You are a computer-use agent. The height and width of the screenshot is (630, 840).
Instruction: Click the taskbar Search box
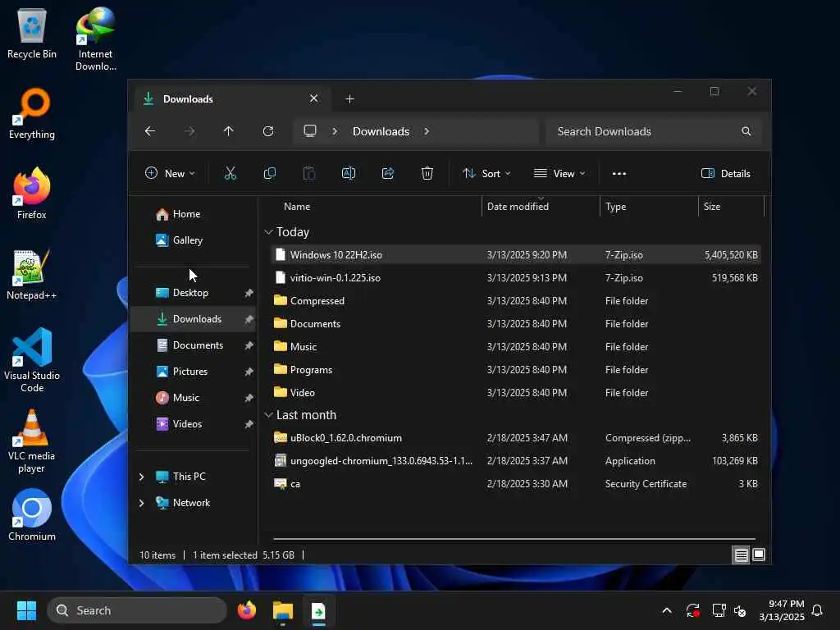pos(137,610)
